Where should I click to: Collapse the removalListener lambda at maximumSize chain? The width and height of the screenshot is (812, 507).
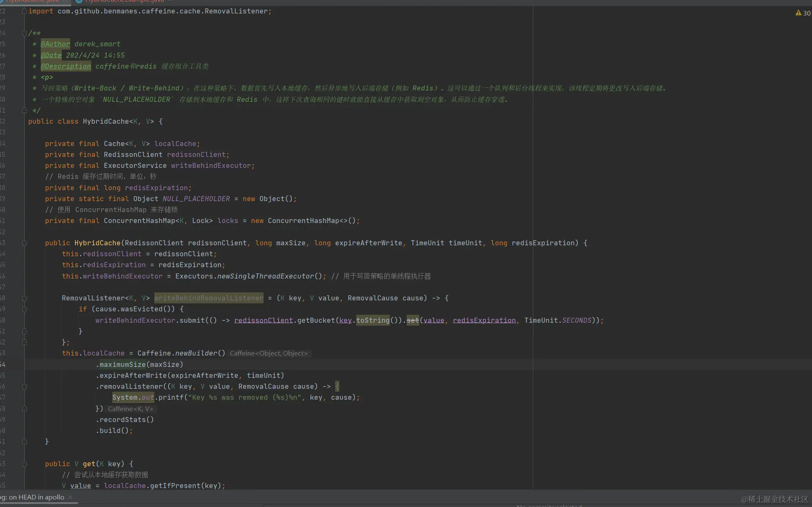[24, 387]
